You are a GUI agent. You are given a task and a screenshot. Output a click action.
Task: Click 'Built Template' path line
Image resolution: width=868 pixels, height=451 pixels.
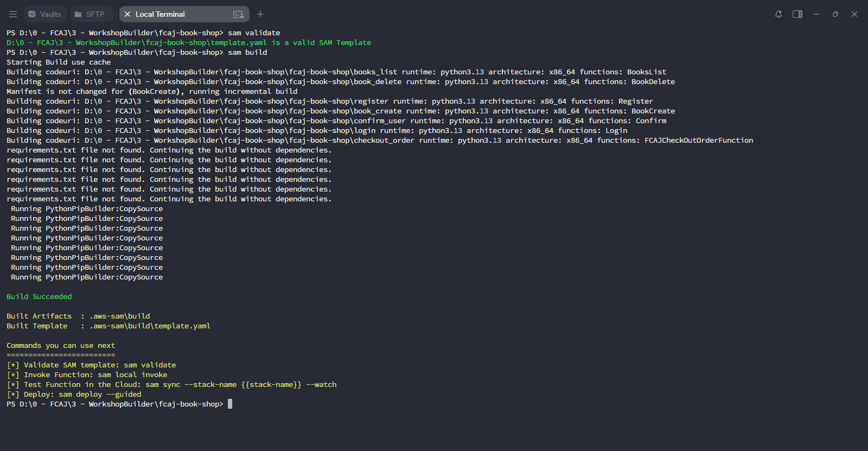pyautogui.click(x=108, y=326)
